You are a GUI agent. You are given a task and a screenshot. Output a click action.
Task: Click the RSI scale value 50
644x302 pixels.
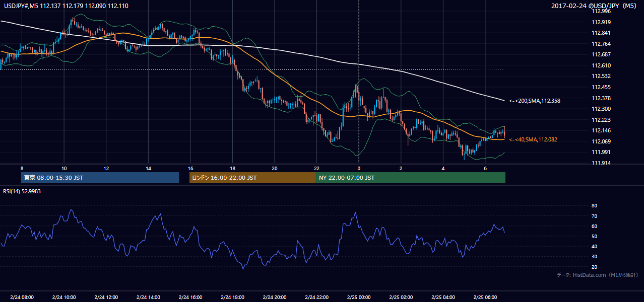pos(594,236)
